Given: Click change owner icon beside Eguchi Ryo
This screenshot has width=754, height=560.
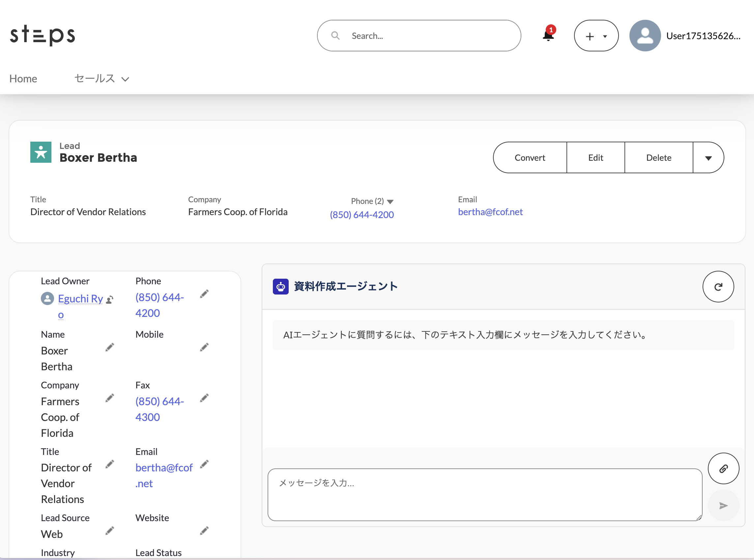Looking at the screenshot, I should coord(109,300).
